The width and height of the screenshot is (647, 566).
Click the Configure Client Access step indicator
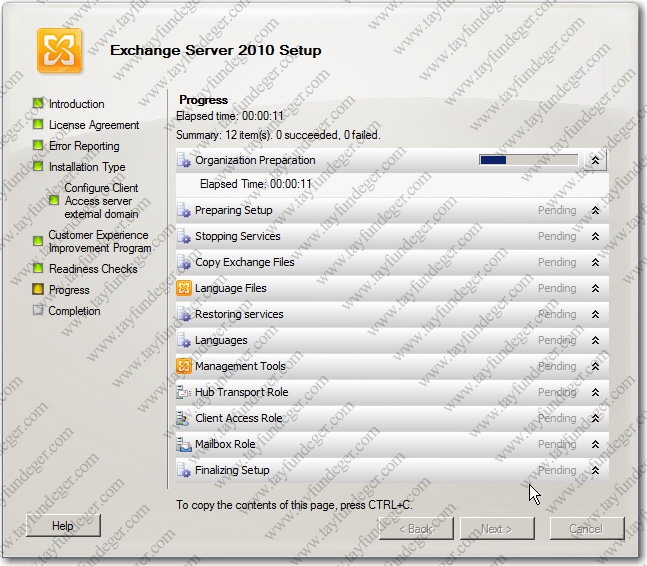coord(54,200)
